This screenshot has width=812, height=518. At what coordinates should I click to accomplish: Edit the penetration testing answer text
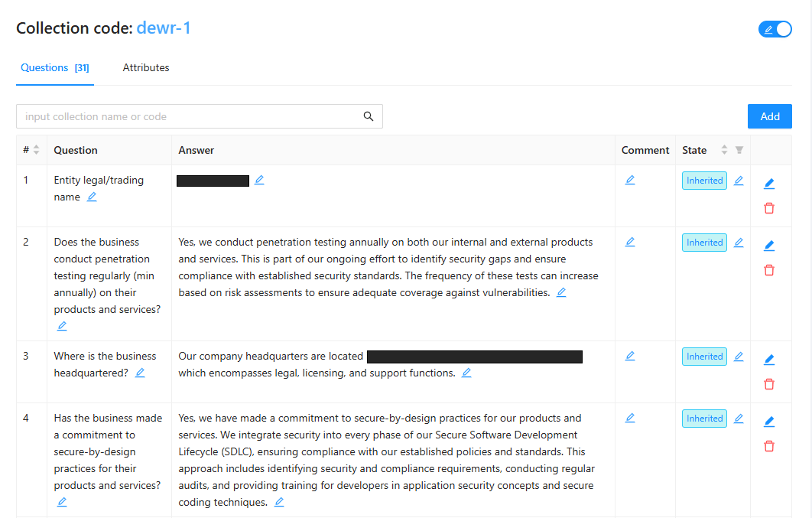[x=561, y=292]
